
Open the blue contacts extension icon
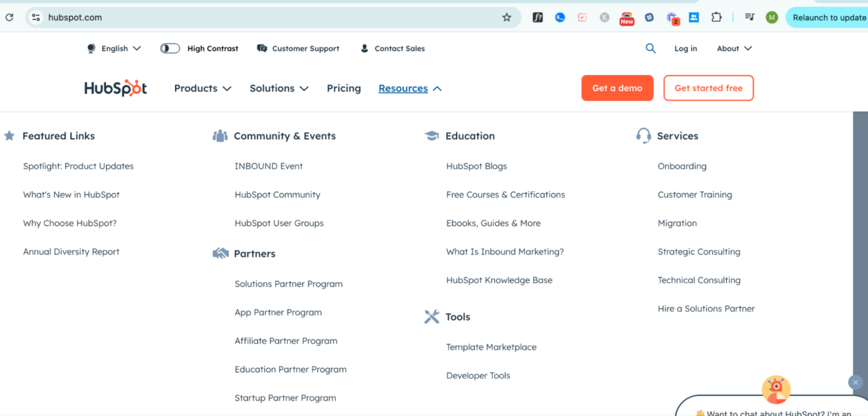click(694, 17)
